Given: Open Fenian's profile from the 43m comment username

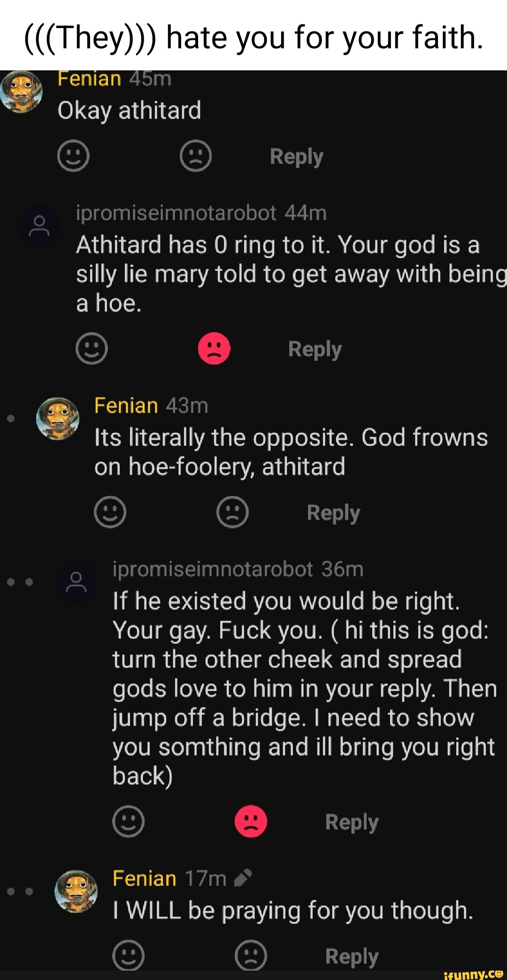Looking at the screenshot, I should (126, 405).
